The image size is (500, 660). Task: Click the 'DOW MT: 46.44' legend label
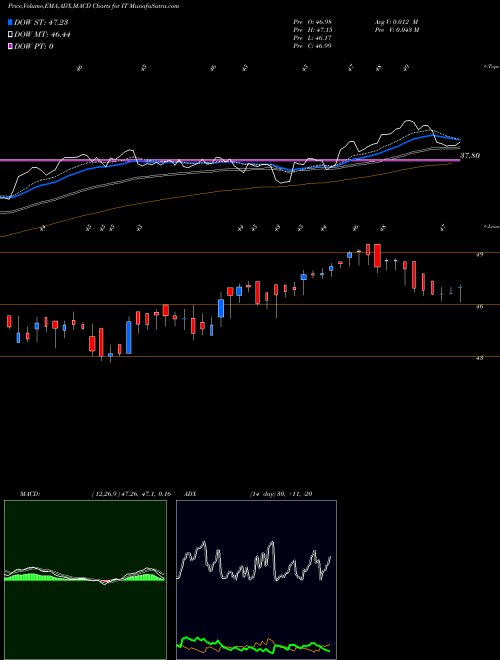pyautogui.click(x=42, y=35)
